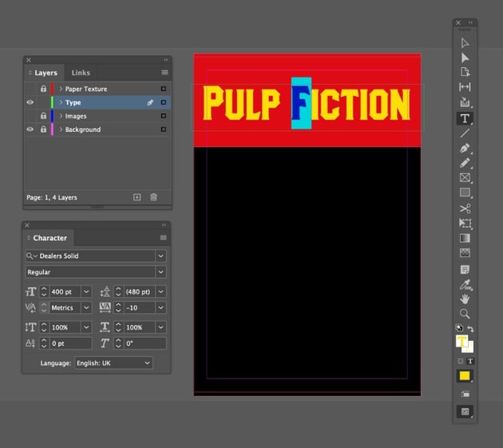Screen dimensions: 503x448
Task: Expand the Background layer
Action: (61, 129)
